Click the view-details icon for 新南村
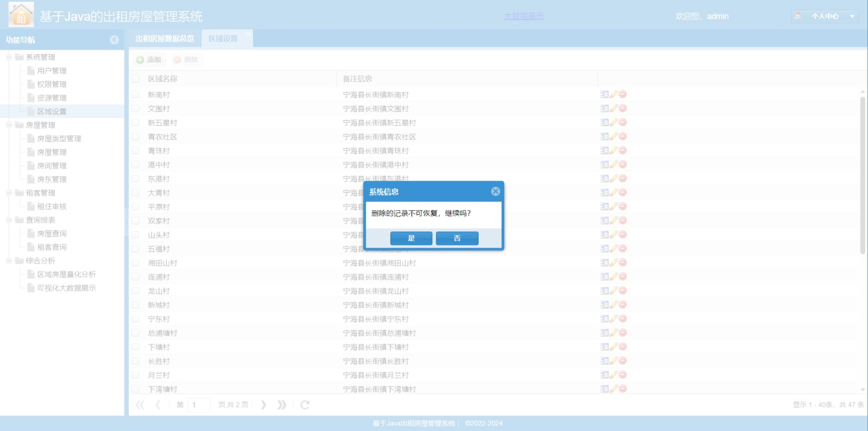This screenshot has height=431, width=868. coord(605,94)
